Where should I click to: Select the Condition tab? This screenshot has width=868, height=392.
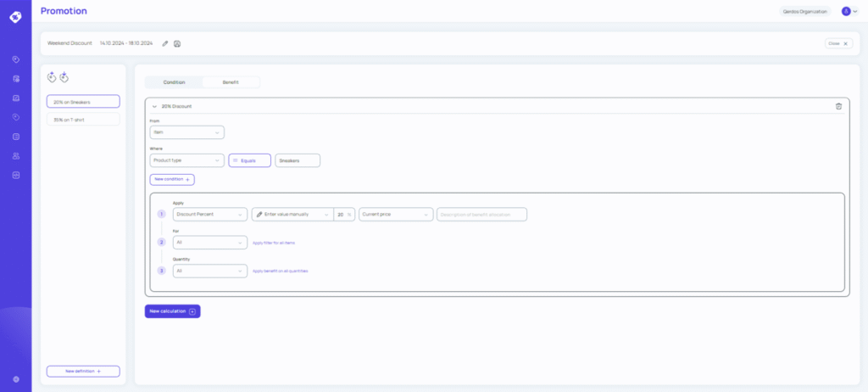174,82
